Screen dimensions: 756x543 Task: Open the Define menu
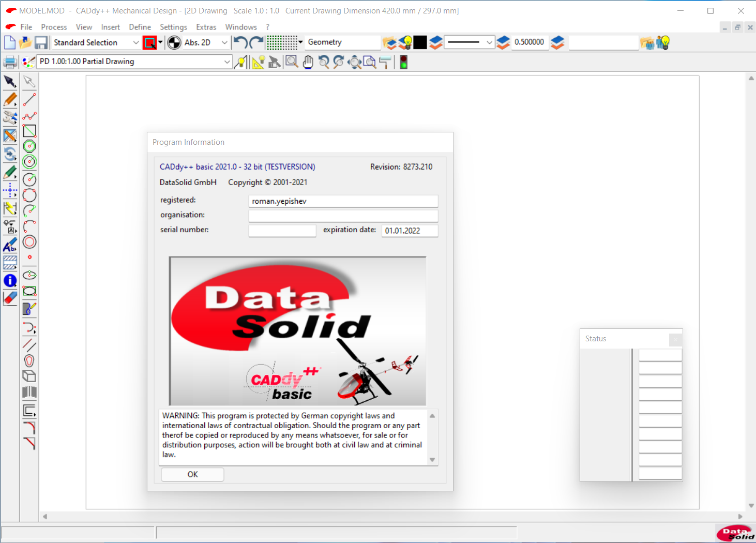click(140, 27)
